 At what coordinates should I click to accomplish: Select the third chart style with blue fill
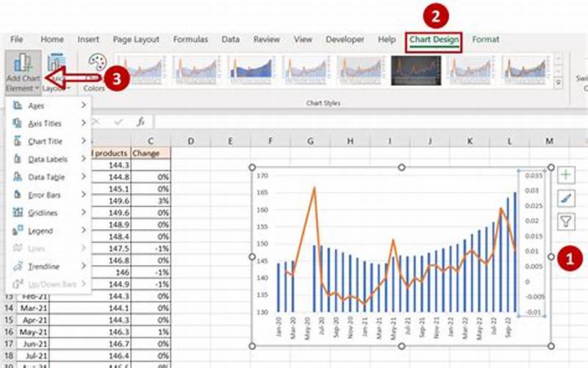point(251,70)
